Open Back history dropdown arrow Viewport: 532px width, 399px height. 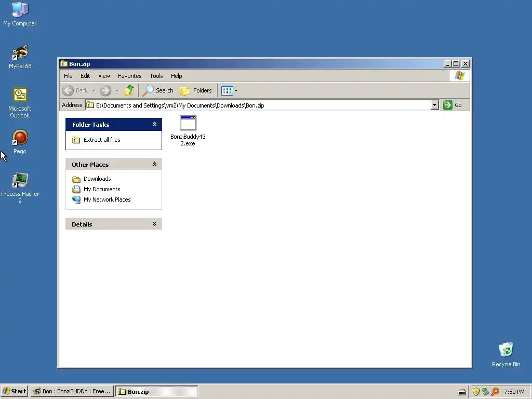click(x=94, y=90)
